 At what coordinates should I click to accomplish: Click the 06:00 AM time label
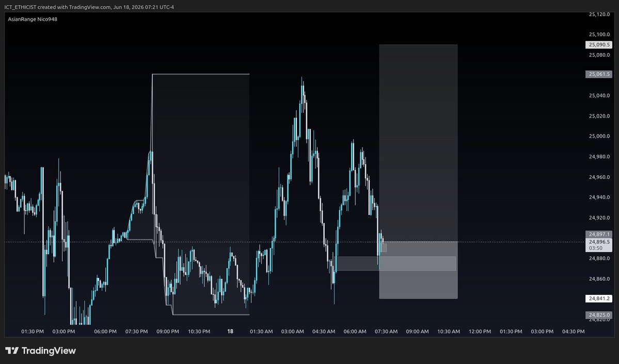point(355,332)
